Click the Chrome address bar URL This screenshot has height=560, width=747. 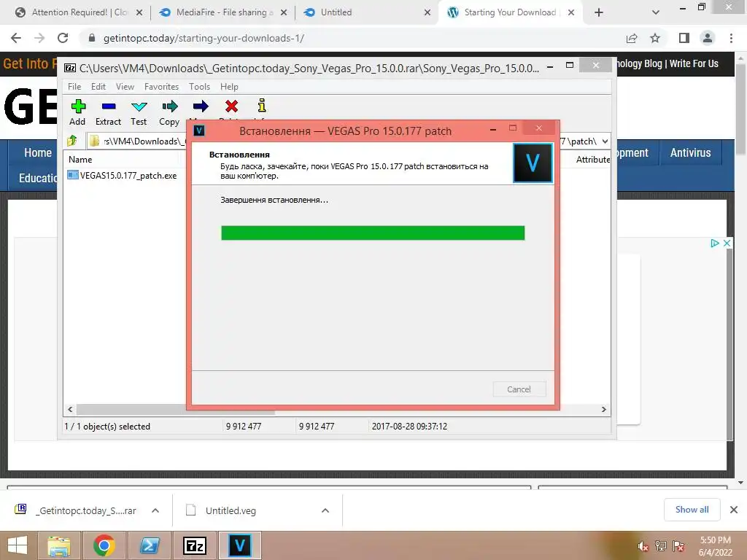pos(204,38)
